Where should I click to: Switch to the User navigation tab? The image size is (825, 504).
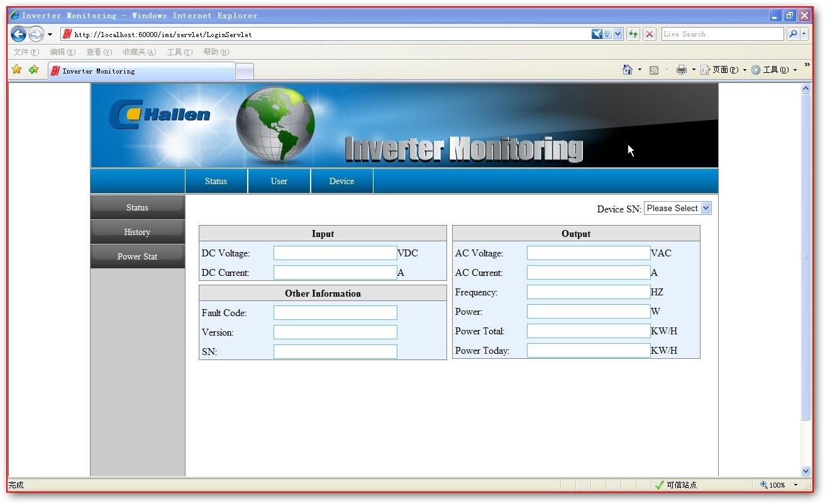click(x=279, y=181)
